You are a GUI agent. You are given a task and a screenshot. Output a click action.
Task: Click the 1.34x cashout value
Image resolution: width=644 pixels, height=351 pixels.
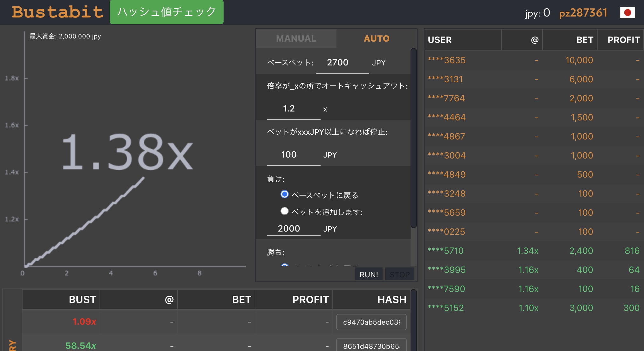point(528,251)
